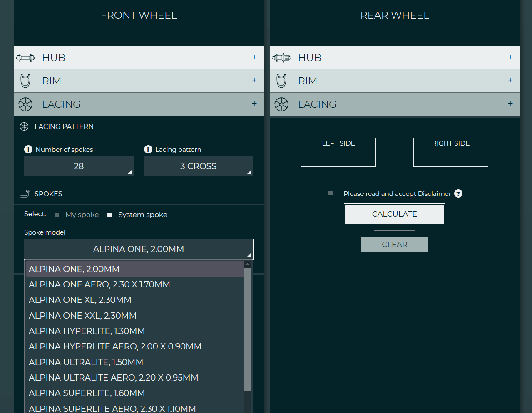Expand rear wheel LACING plus icon
This screenshot has width=532, height=413.
tap(510, 104)
